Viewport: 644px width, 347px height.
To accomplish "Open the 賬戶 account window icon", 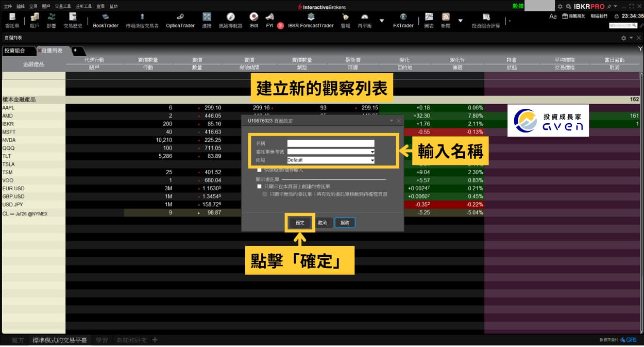I will click(x=35, y=21).
